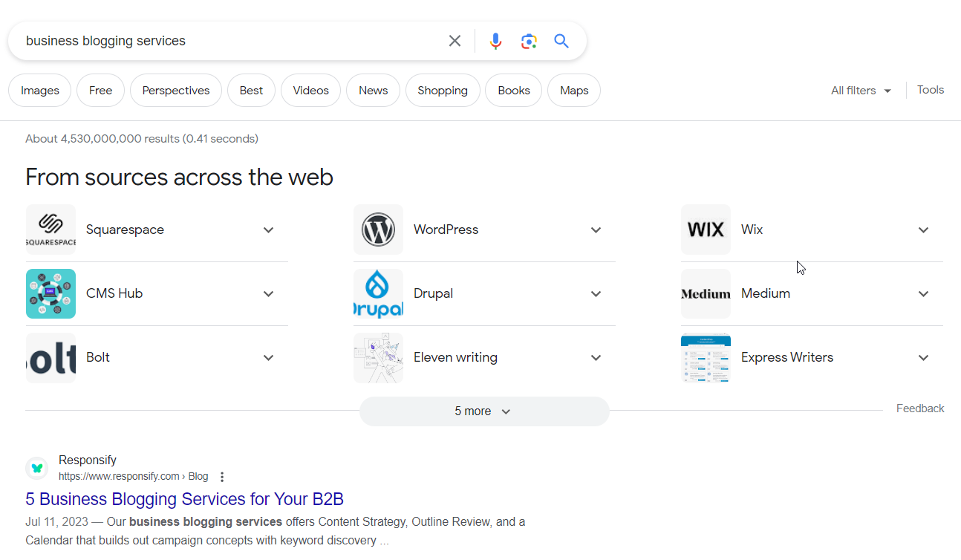The width and height of the screenshot is (961, 560).
Task: Show 5 more sources
Action: pyautogui.click(x=484, y=411)
